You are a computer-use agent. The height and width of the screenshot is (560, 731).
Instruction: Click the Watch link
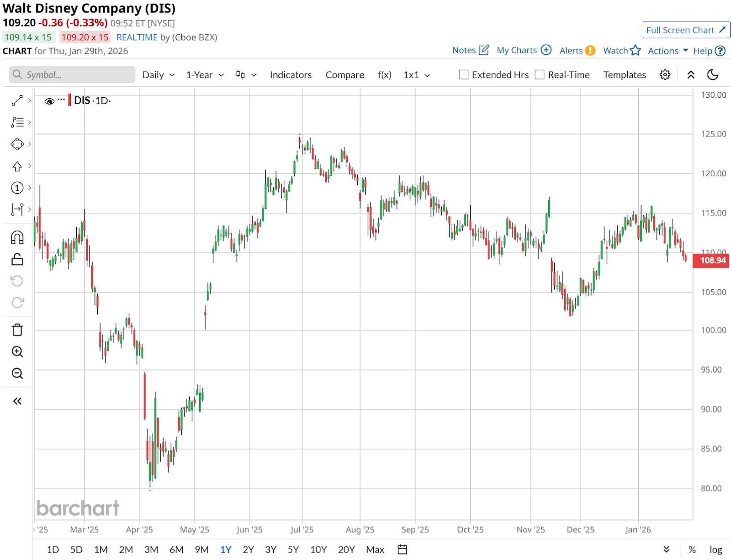pyautogui.click(x=615, y=50)
